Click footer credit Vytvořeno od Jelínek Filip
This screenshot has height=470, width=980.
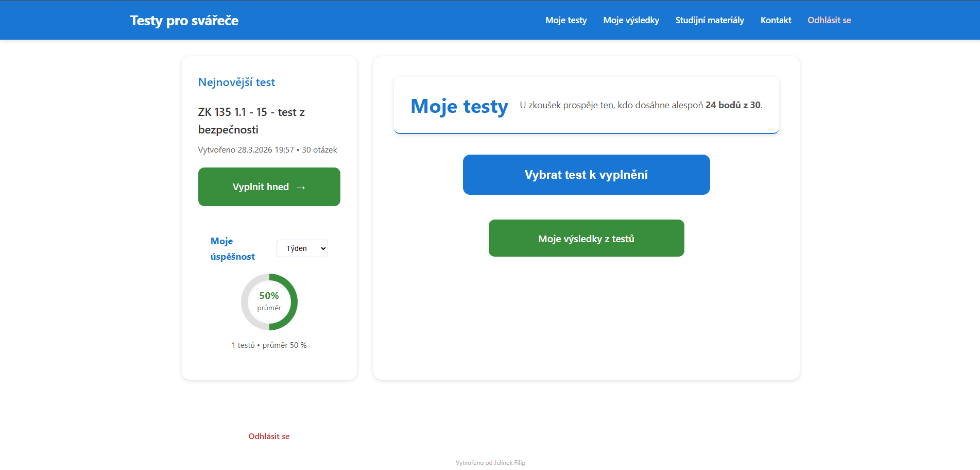(490, 463)
